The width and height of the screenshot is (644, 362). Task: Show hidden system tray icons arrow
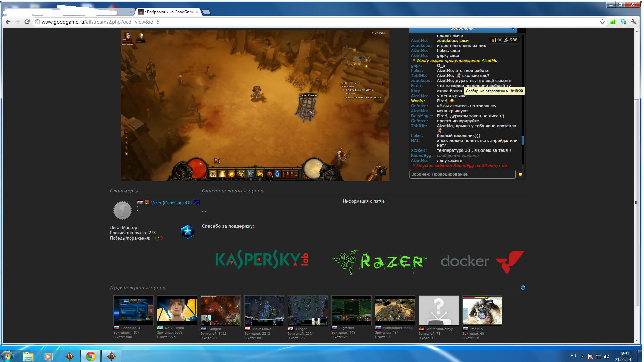point(582,357)
